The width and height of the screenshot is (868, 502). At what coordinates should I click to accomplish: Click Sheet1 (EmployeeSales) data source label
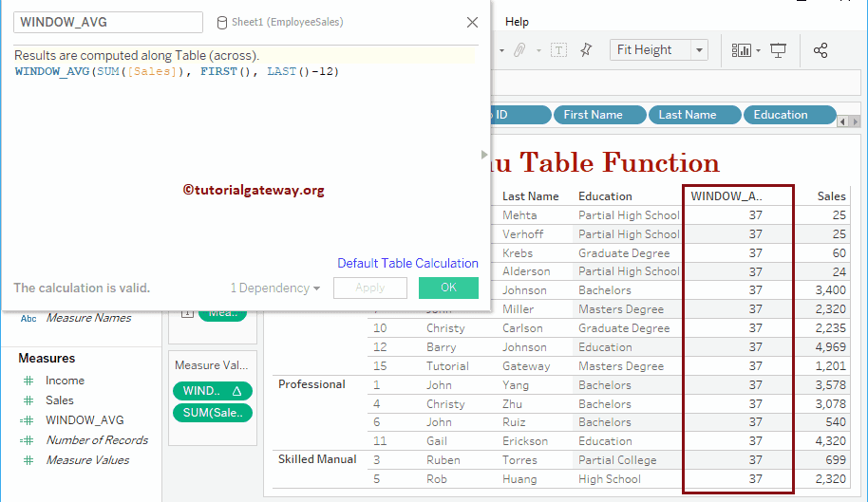coord(288,22)
